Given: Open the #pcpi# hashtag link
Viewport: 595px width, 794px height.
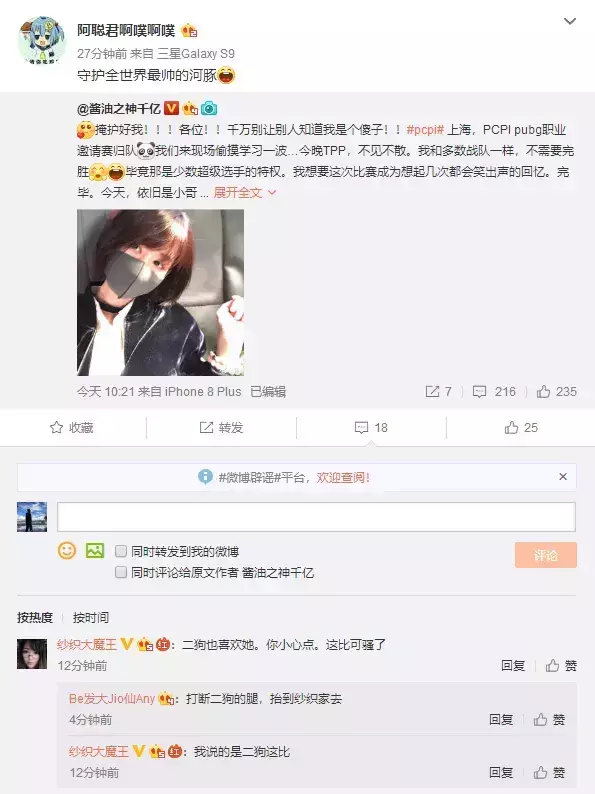Looking at the screenshot, I should click(x=425, y=130).
